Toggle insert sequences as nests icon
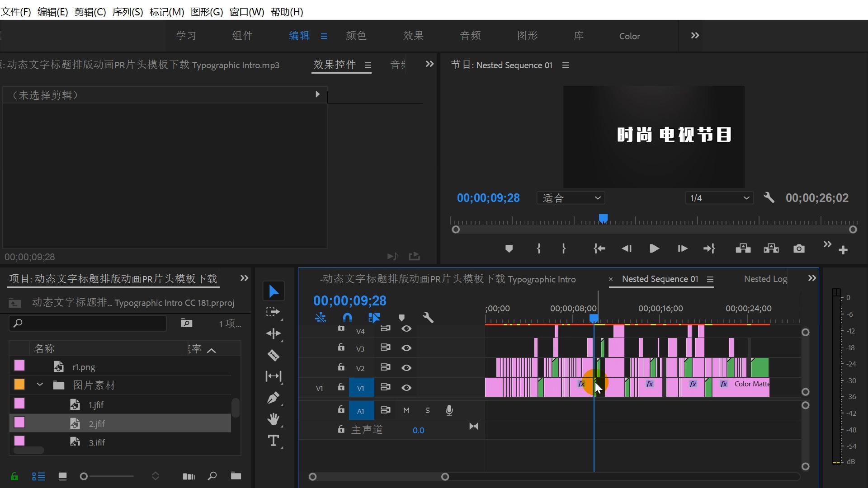 point(321,318)
